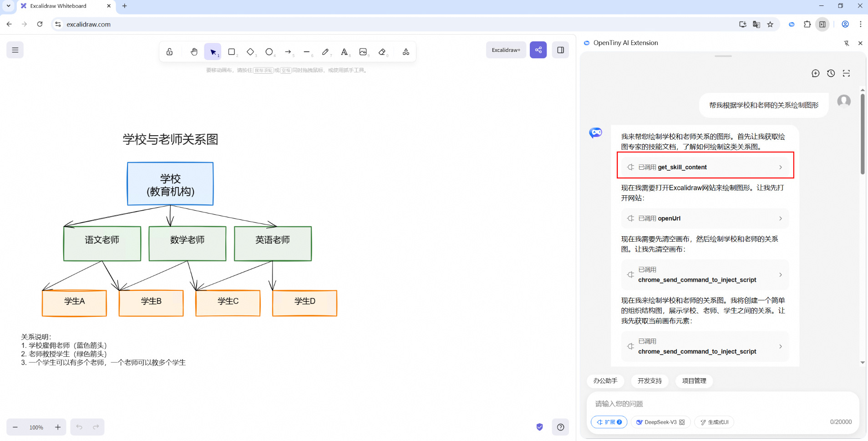Viewport: 868px width, 441px height.
Task: Select the Rectangle tool
Action: [232, 52]
